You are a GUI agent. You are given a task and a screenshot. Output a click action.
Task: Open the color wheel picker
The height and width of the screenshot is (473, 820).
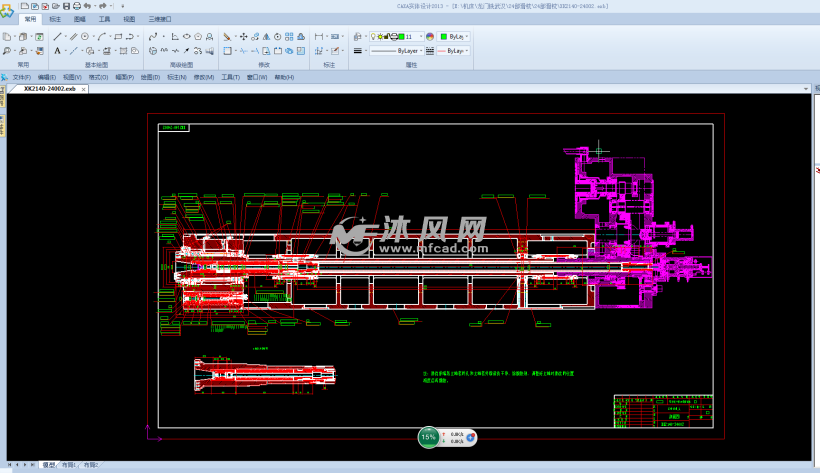coord(430,36)
